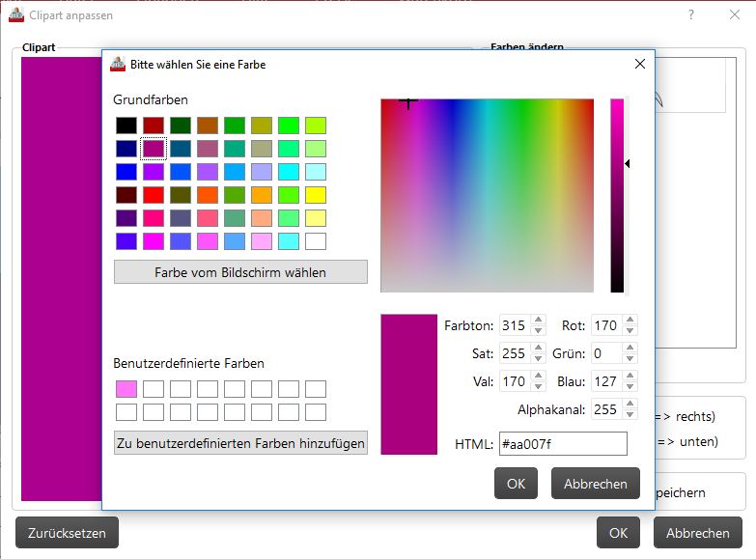This screenshot has height=559, width=756.
Task: Click Abbrechen in the color dialog
Action: pyautogui.click(x=596, y=484)
